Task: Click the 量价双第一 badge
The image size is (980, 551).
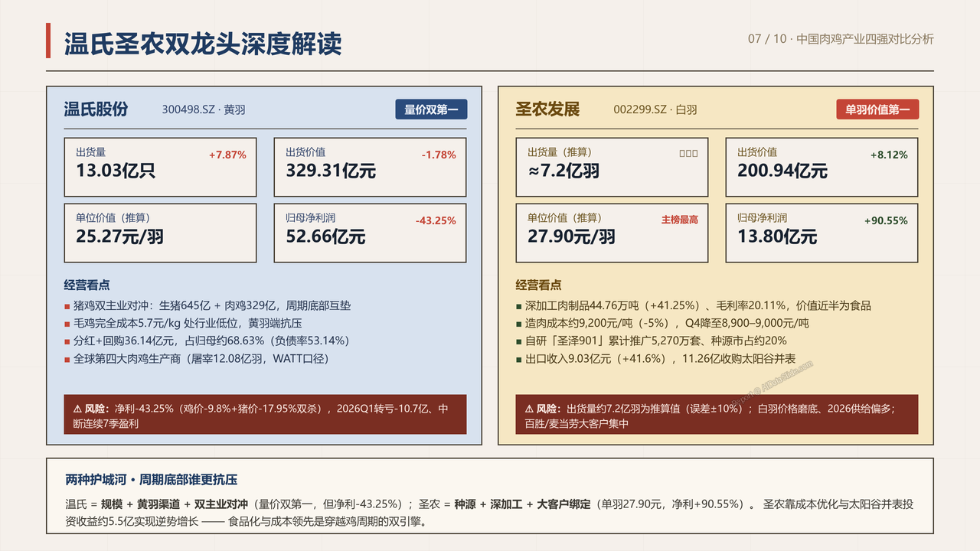Action: click(431, 109)
